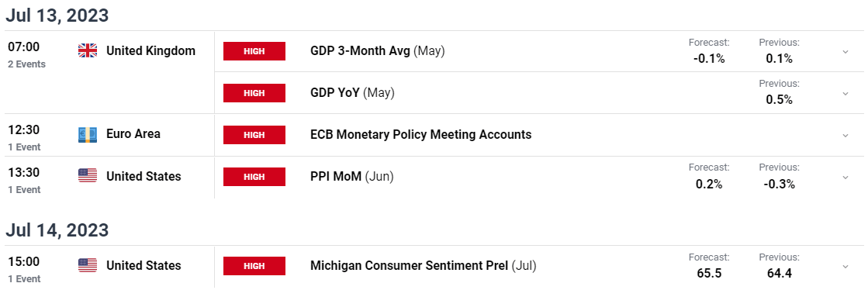Expand the GDP YoY row chevron
Viewport: 868px width, 290px height.
click(846, 94)
